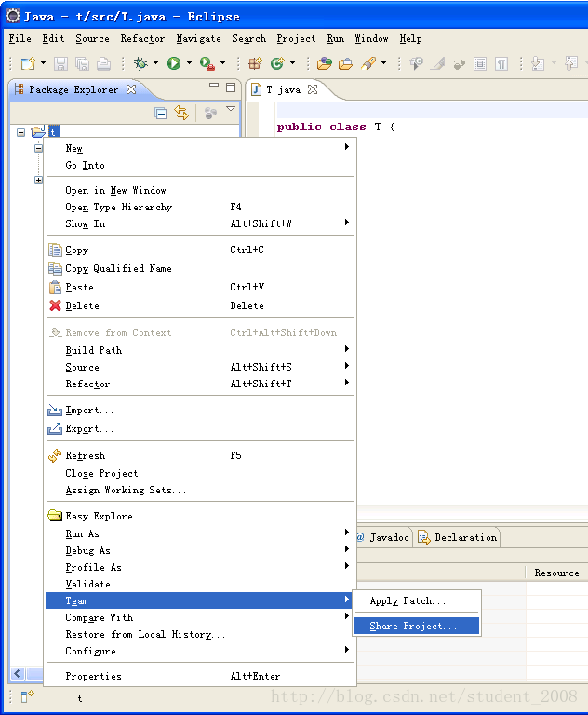Click Next Annotation toolbar icon

(x=538, y=63)
